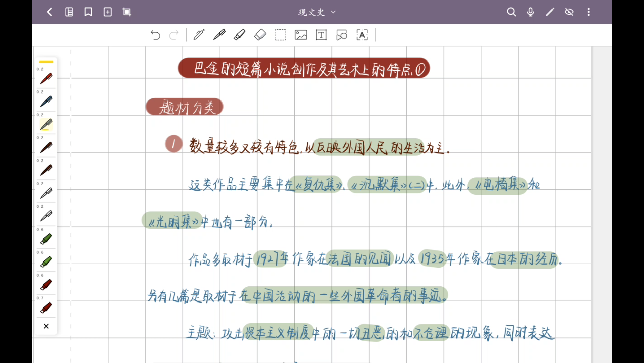644x363 pixels.
Task: Open the page outline list icon
Action: (x=69, y=12)
